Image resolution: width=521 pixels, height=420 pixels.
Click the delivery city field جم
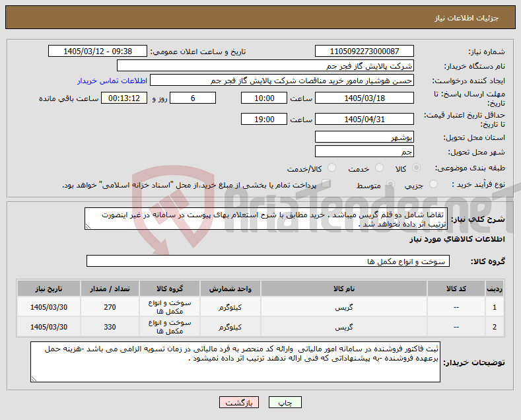(x=364, y=151)
